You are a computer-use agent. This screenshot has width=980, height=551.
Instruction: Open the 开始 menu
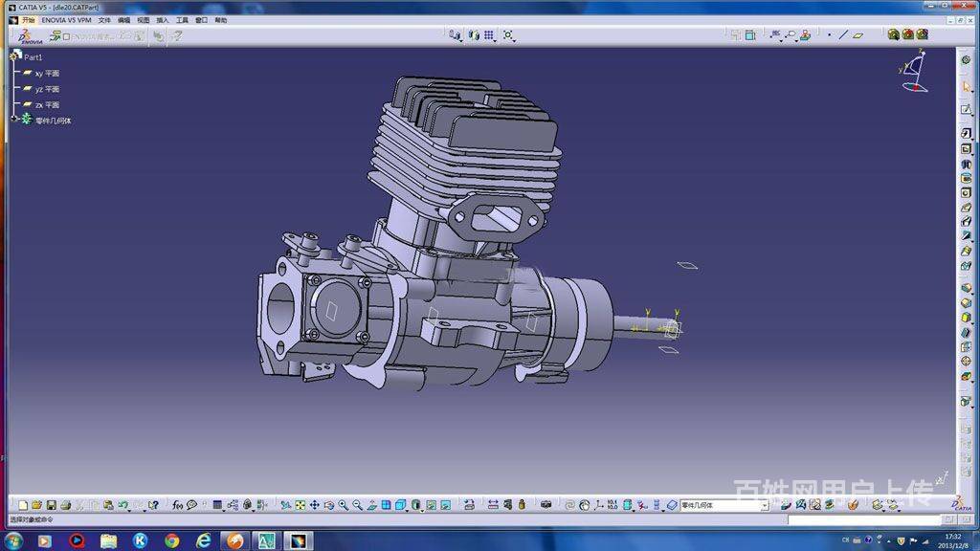28,20
